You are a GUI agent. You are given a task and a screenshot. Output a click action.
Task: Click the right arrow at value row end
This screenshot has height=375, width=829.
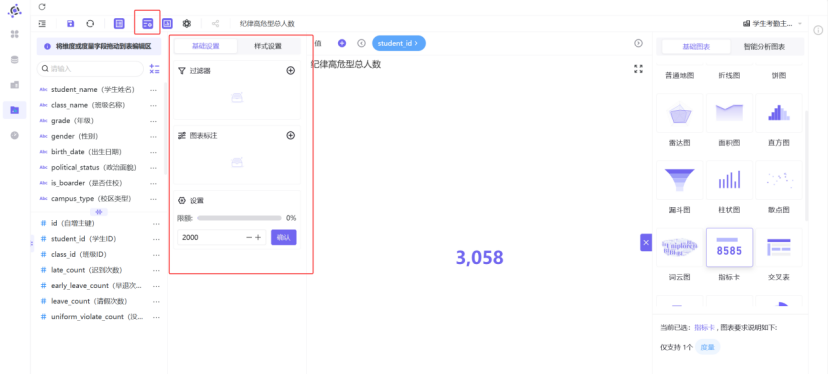click(x=638, y=43)
